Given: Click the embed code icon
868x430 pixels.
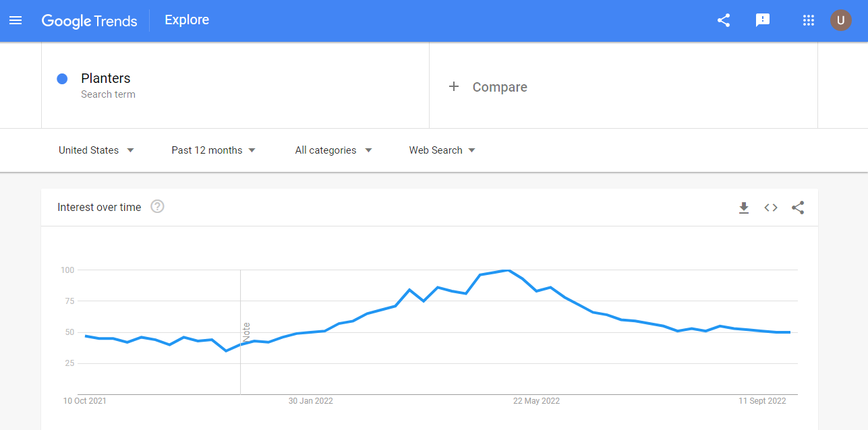Looking at the screenshot, I should click(771, 208).
